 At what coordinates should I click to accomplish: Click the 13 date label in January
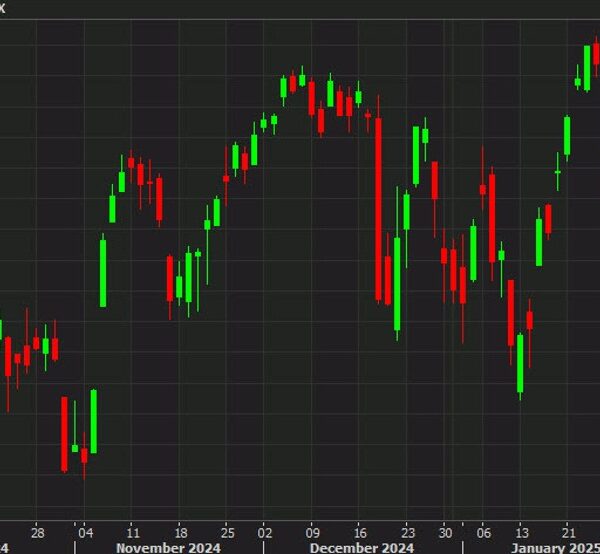[x=521, y=532]
